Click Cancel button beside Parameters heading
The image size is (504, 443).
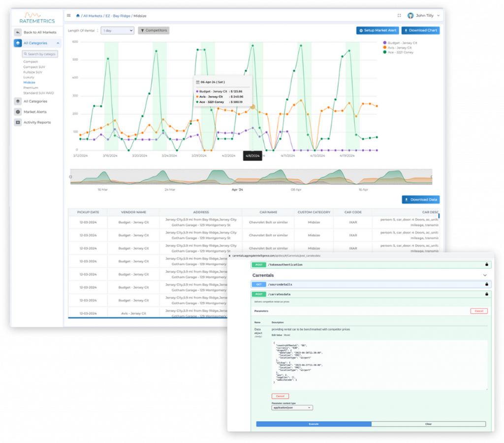479,311
